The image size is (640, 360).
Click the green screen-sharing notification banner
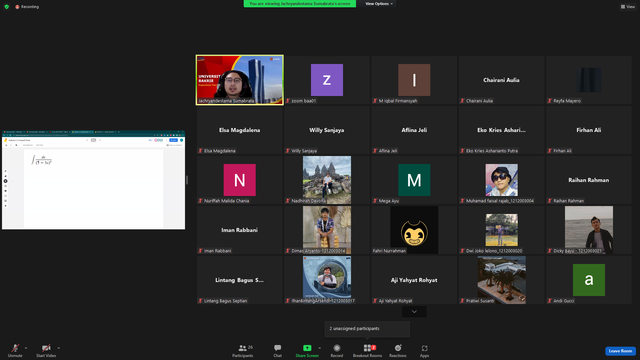pos(300,4)
